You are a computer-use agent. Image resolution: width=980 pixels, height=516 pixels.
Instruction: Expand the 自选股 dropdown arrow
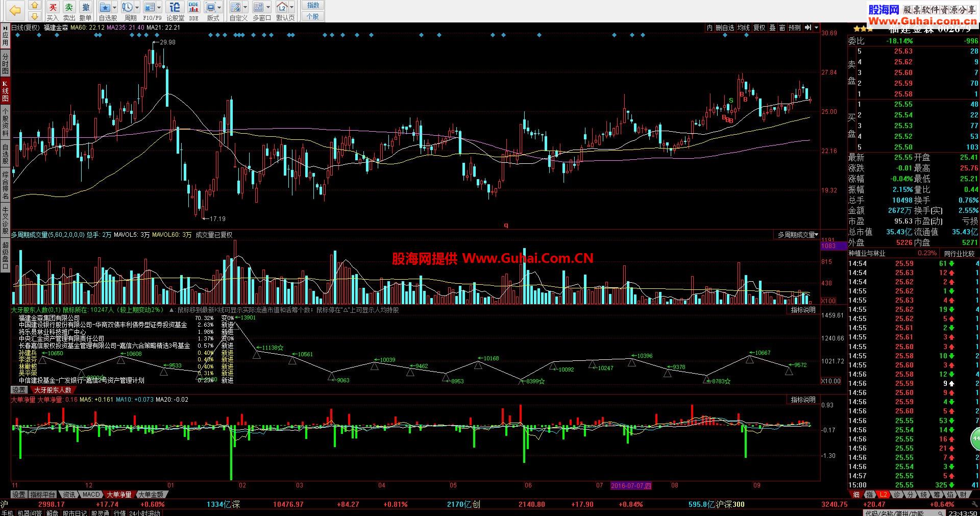[x=114, y=8]
